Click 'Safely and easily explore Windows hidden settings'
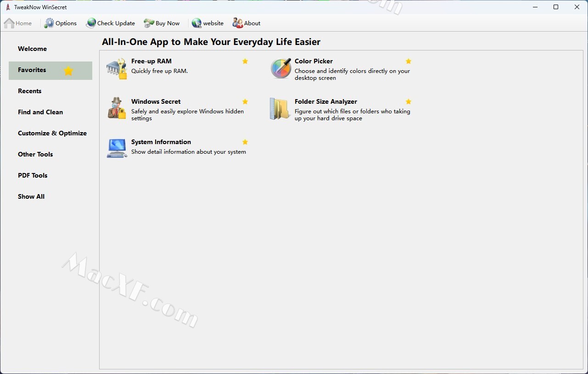 coord(188,115)
